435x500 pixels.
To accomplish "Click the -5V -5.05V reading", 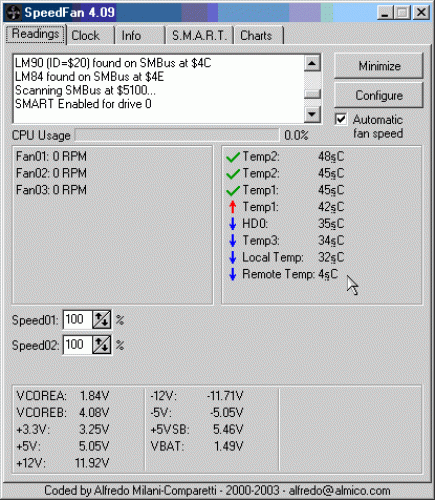I will pos(197,413).
